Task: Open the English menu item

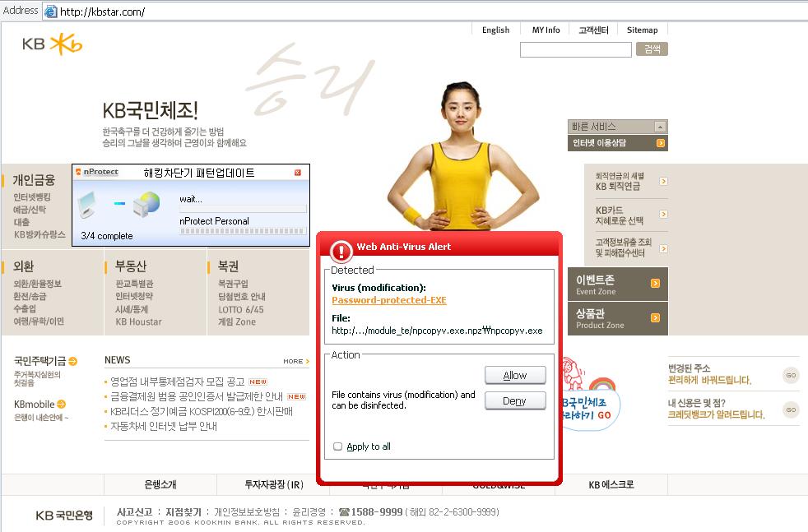Action: coord(495,30)
